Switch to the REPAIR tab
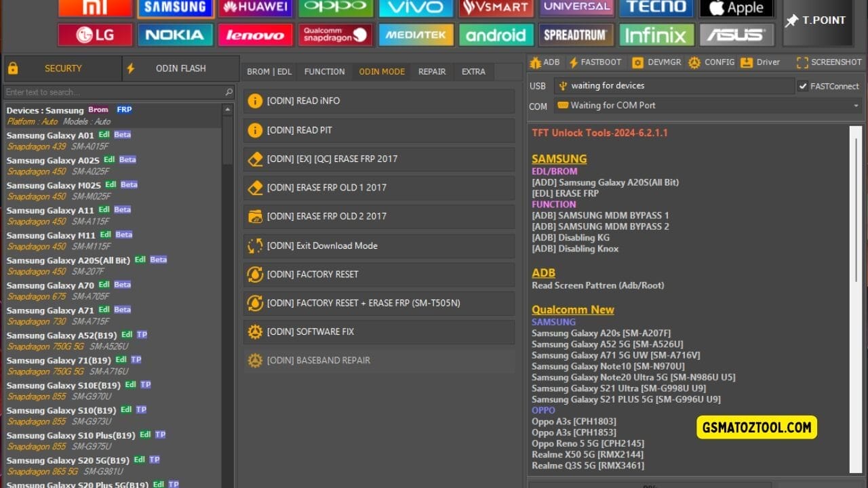This screenshot has height=488, width=868. click(x=431, y=71)
